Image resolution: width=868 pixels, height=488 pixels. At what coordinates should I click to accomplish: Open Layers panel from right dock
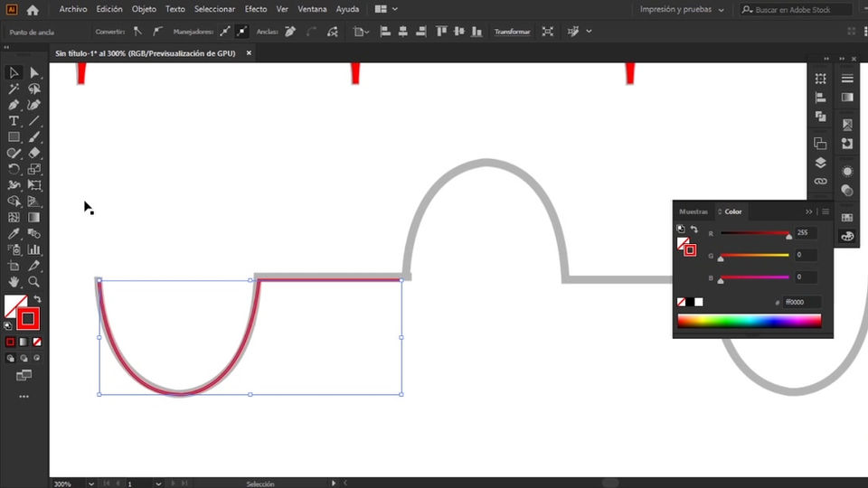point(820,163)
